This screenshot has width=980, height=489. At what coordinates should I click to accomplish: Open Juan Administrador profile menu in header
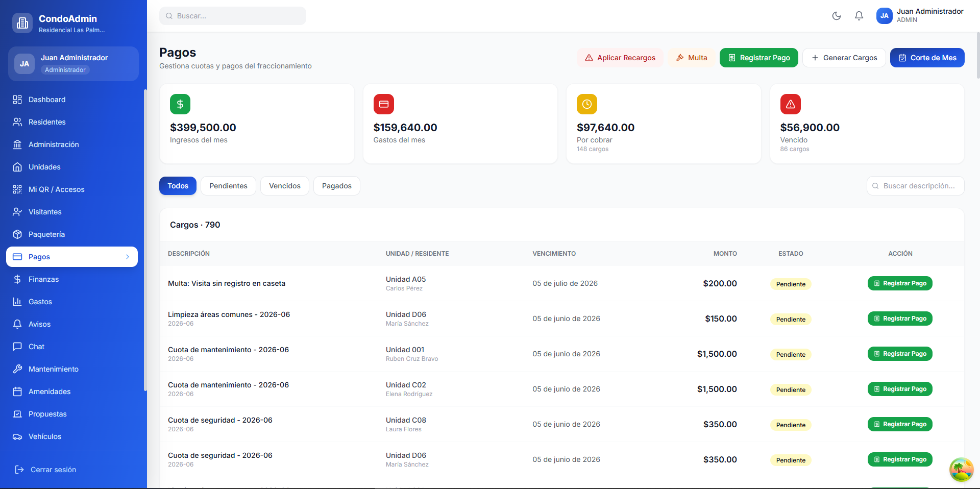tap(920, 15)
